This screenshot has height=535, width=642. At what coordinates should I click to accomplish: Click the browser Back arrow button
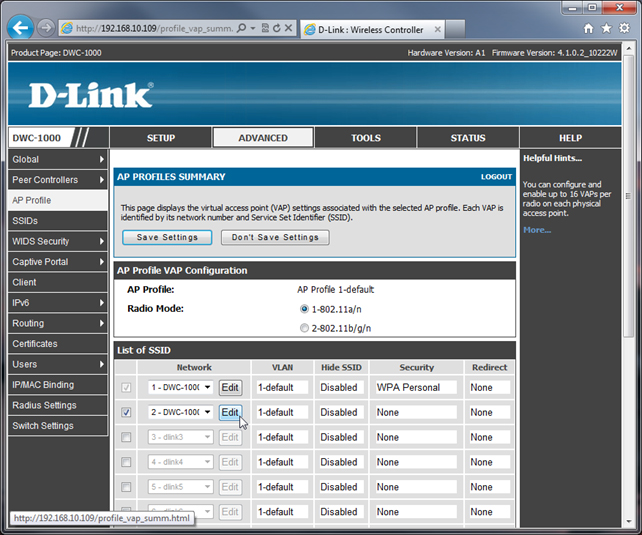20,27
